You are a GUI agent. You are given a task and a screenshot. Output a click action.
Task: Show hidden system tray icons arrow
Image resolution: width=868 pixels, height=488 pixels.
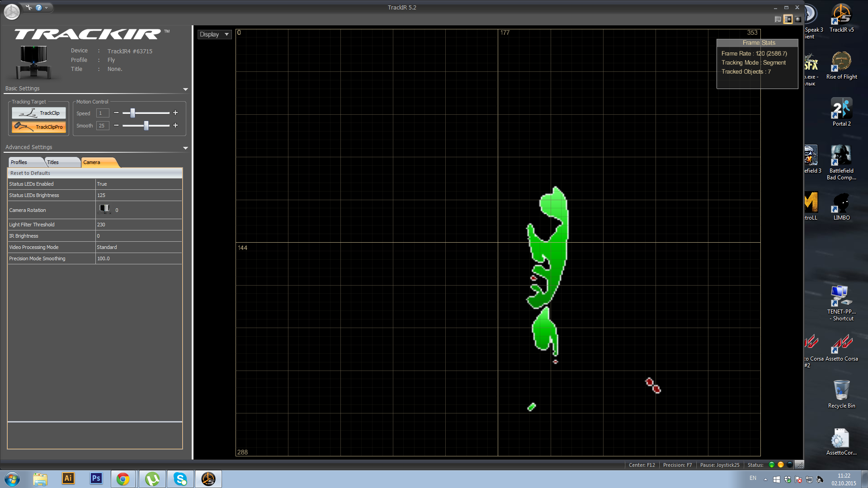765,479
